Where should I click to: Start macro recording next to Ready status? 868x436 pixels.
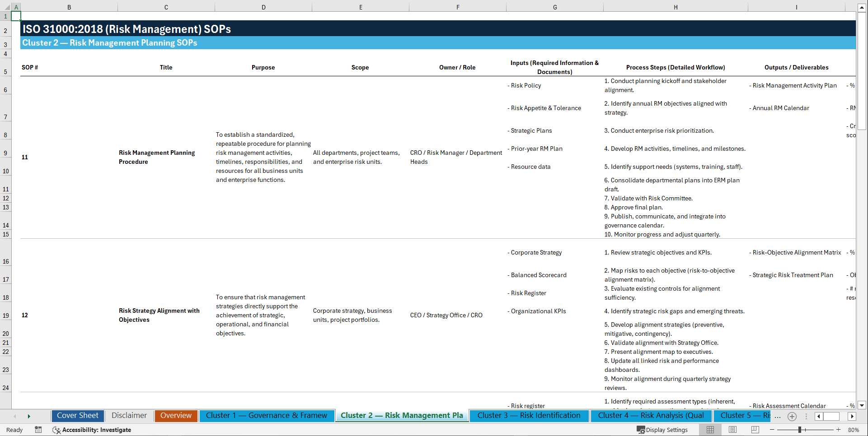(38, 430)
